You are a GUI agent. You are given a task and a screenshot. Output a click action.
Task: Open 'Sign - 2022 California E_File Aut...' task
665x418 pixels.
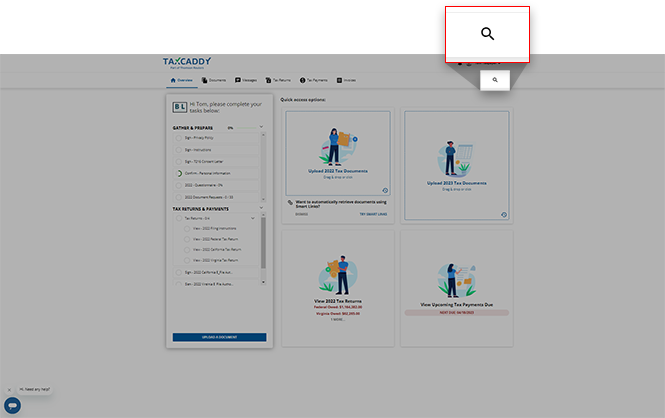(208, 272)
